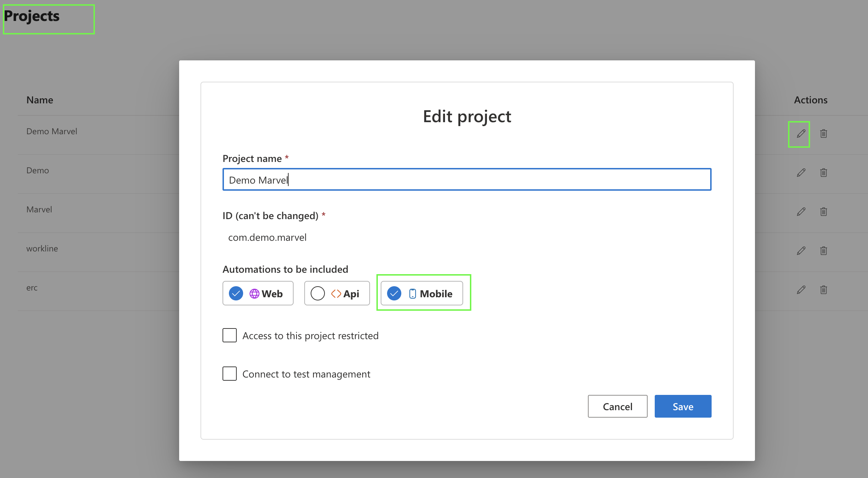Click edit pencil icon for Demo row
868x478 pixels.
click(801, 173)
